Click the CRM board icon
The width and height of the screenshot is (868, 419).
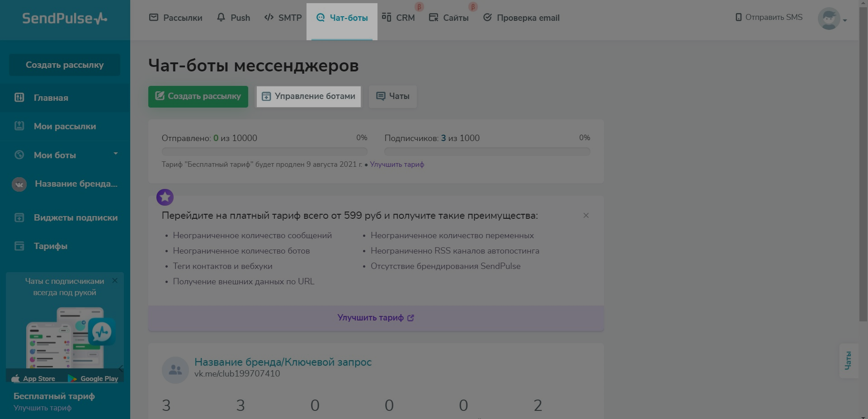tap(387, 17)
